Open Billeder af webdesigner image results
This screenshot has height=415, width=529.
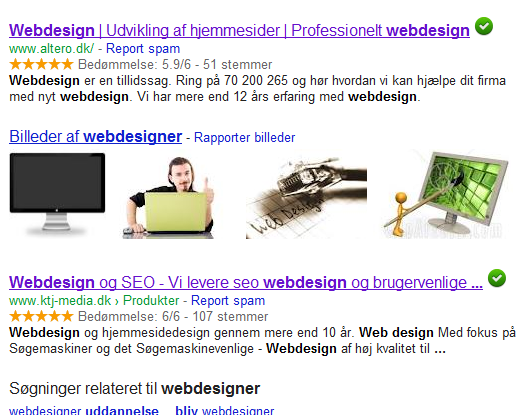click(95, 137)
